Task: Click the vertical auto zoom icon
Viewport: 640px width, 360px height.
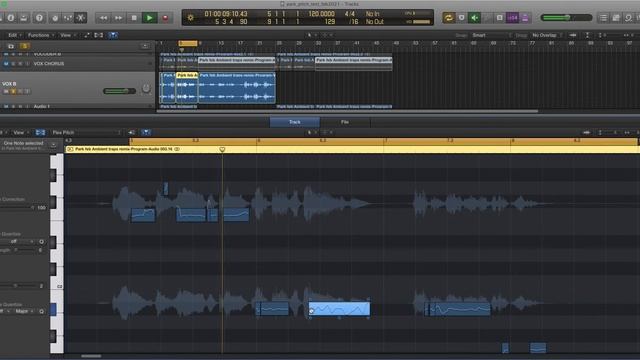Action: pos(587,36)
